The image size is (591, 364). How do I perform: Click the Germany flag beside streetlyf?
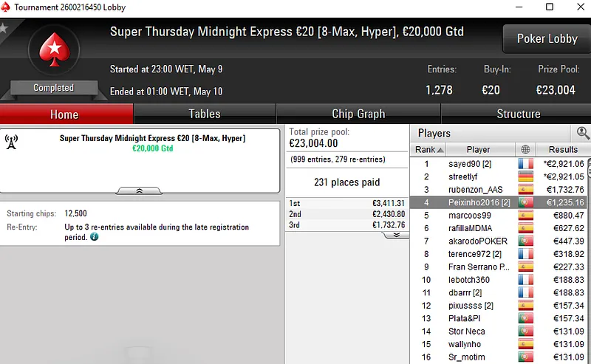click(x=525, y=176)
